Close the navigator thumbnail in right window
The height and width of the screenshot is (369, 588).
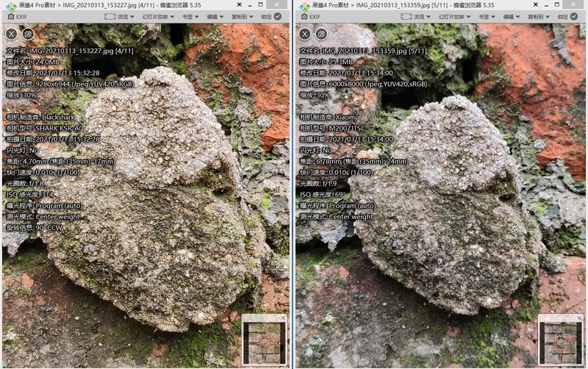point(578,318)
